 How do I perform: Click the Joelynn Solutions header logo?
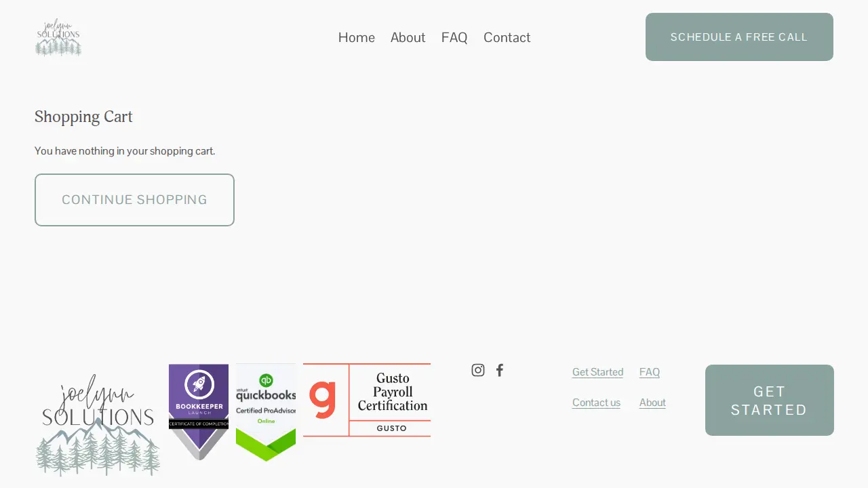(58, 37)
